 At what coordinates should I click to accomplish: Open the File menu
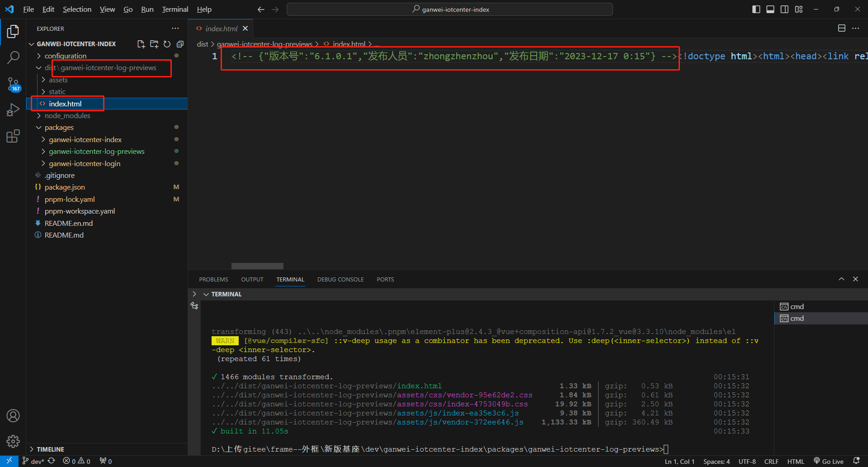[x=28, y=10]
